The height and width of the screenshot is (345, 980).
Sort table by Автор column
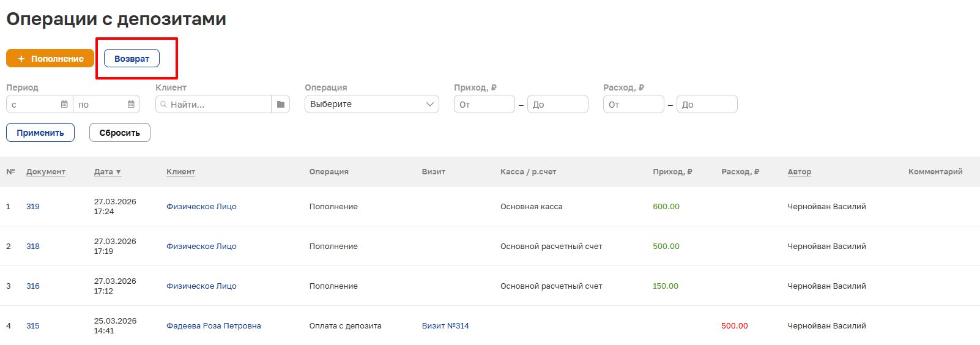click(799, 172)
